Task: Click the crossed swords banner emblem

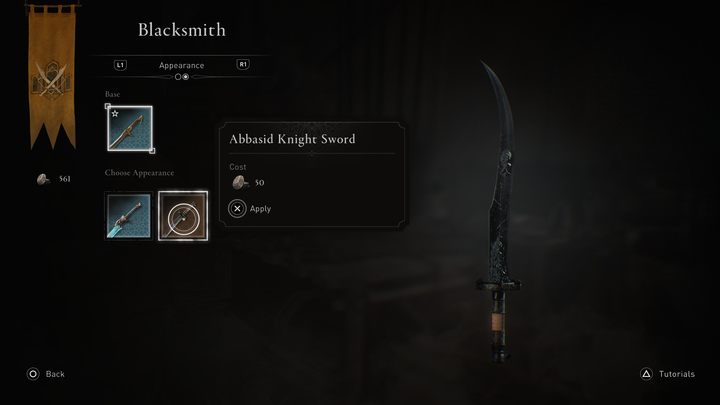Action: pyautogui.click(x=51, y=79)
